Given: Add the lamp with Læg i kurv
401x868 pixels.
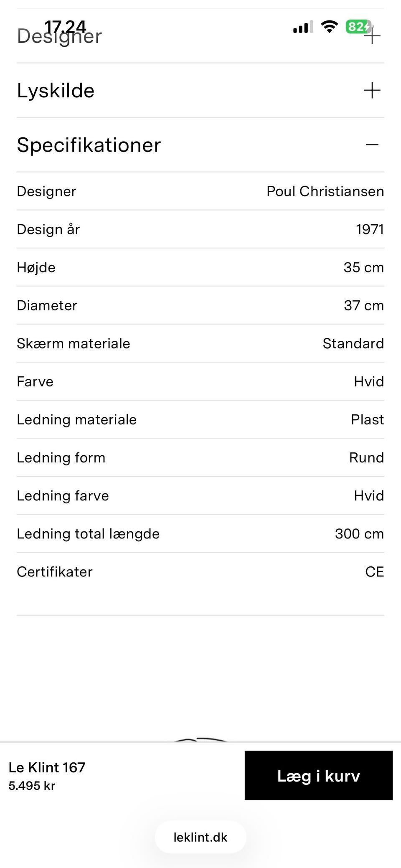Looking at the screenshot, I should [x=318, y=775].
